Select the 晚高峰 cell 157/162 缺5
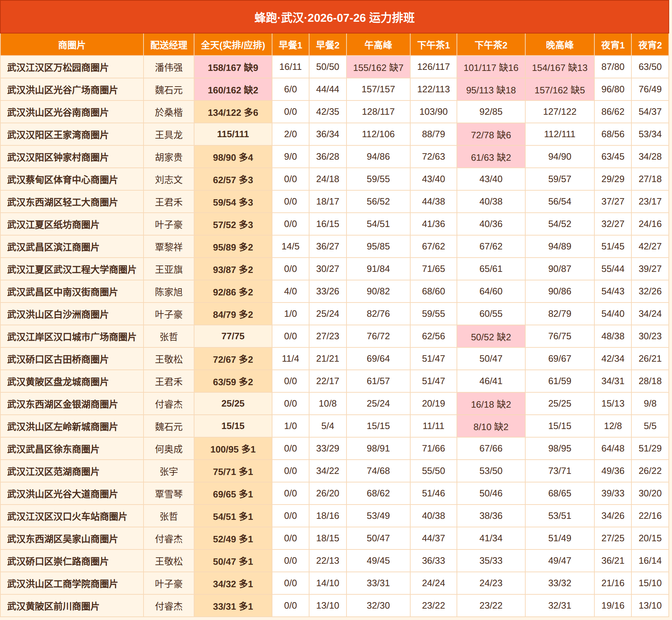The image size is (672, 620). tap(560, 90)
